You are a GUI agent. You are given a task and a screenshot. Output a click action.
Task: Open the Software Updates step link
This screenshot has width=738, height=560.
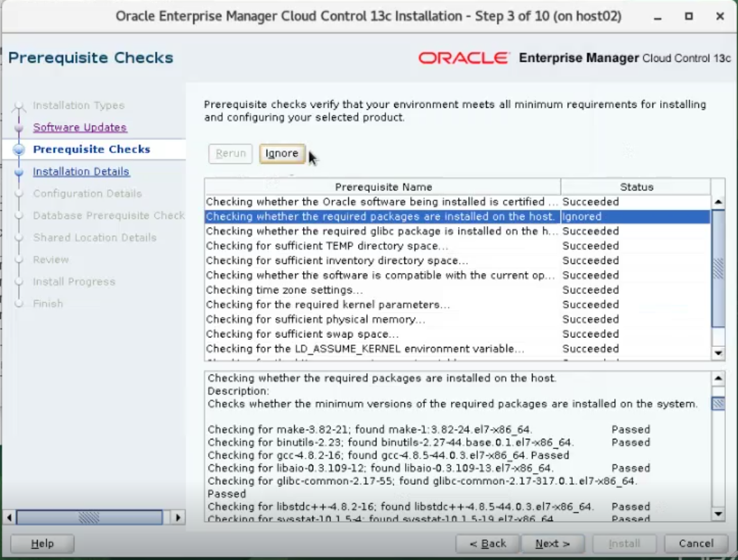point(80,127)
